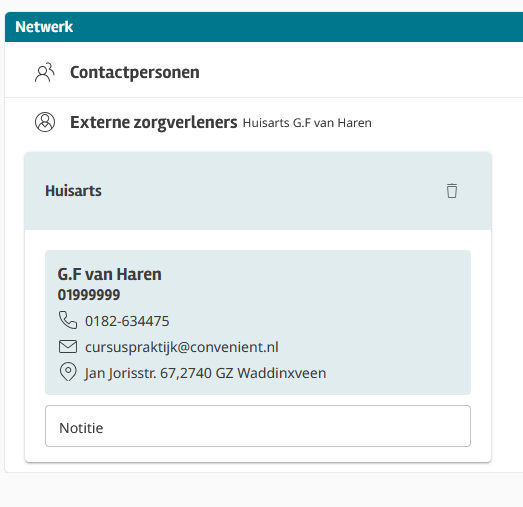Viewport: 523px width, 507px height.
Task: Click the location pin icon
Action: pos(68,372)
